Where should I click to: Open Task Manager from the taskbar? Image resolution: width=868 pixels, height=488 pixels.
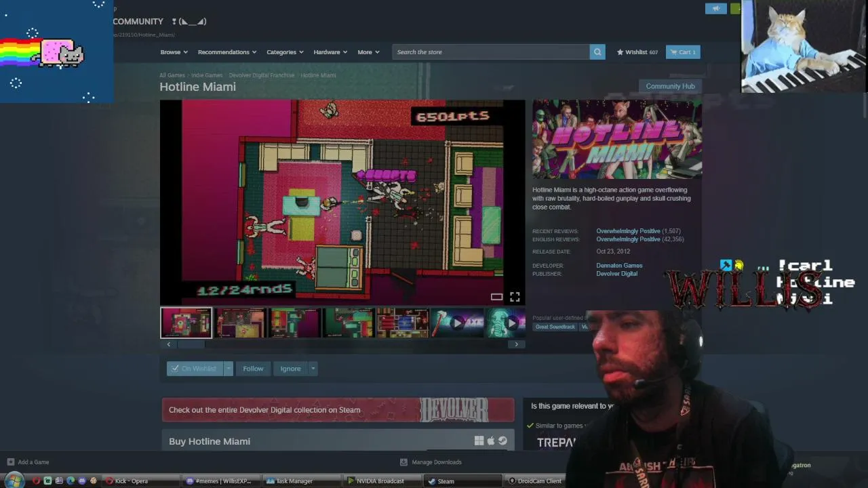pos(301,481)
